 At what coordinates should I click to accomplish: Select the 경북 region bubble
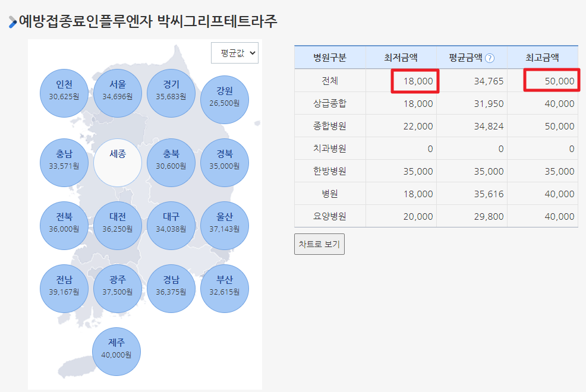click(x=225, y=163)
